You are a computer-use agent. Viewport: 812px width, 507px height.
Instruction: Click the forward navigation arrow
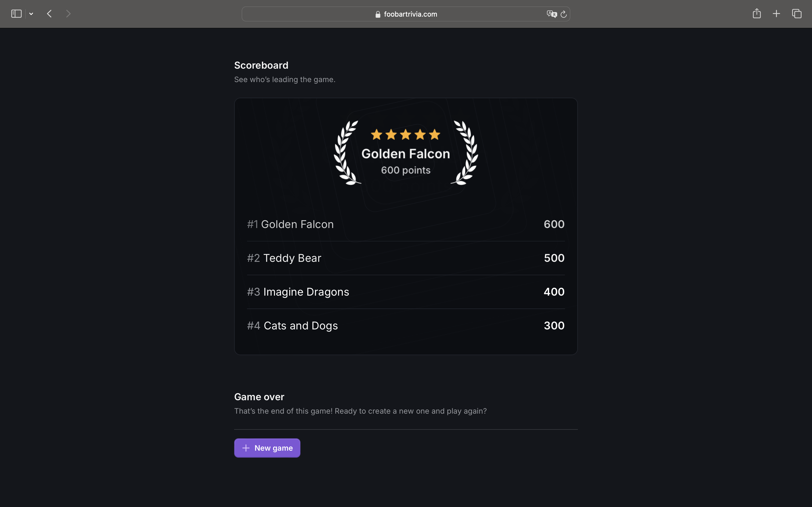pos(68,13)
